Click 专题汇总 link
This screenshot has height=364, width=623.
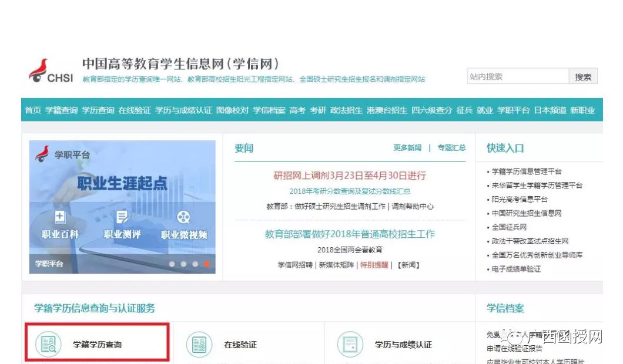451,148
